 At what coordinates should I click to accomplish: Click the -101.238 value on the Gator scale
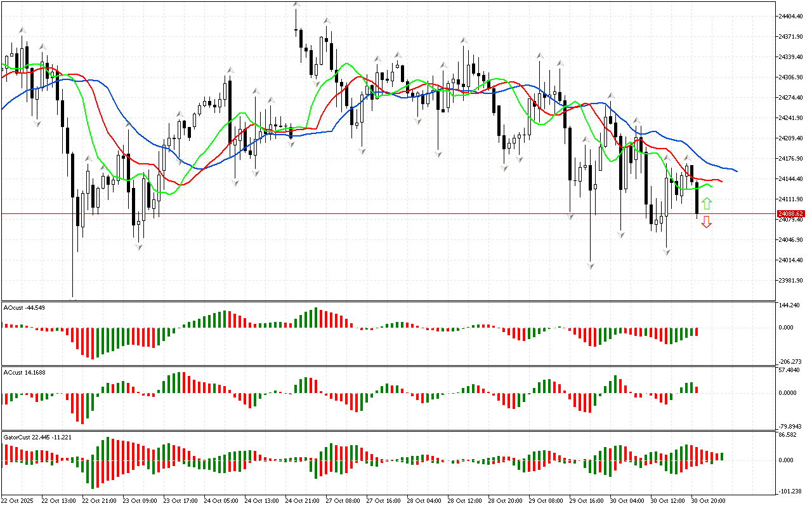point(790,491)
